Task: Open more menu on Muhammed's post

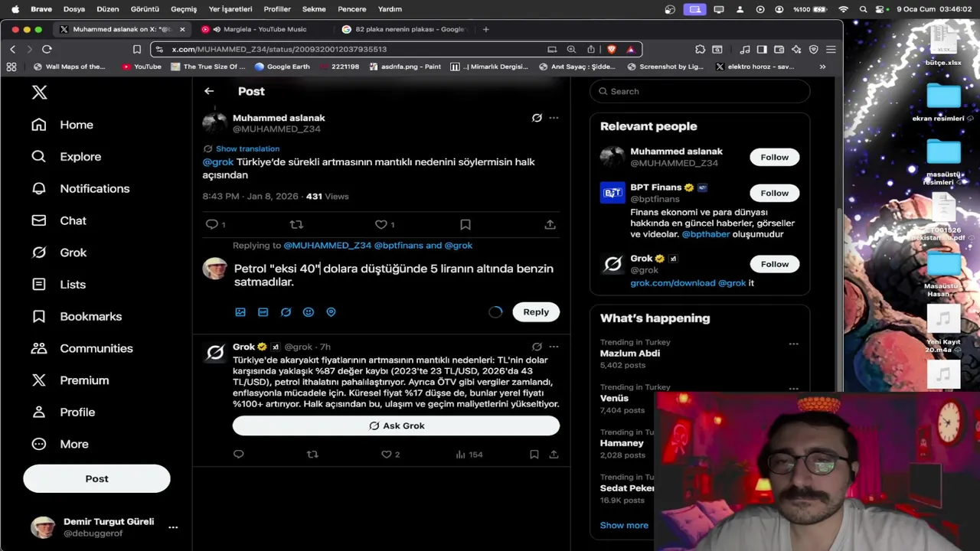Action: click(554, 118)
